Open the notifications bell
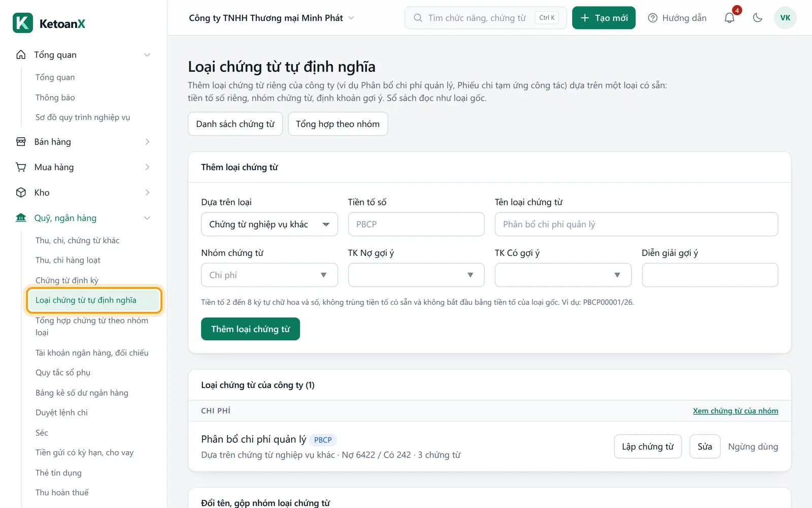Viewport: 812px width, 508px height. tap(729, 18)
